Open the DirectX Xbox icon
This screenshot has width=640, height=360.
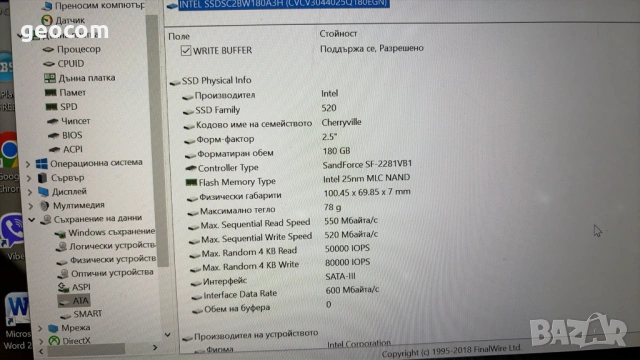(54, 340)
